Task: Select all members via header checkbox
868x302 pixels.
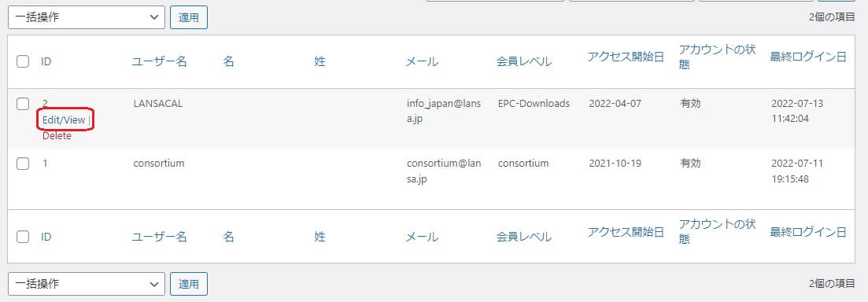Action: click(23, 61)
